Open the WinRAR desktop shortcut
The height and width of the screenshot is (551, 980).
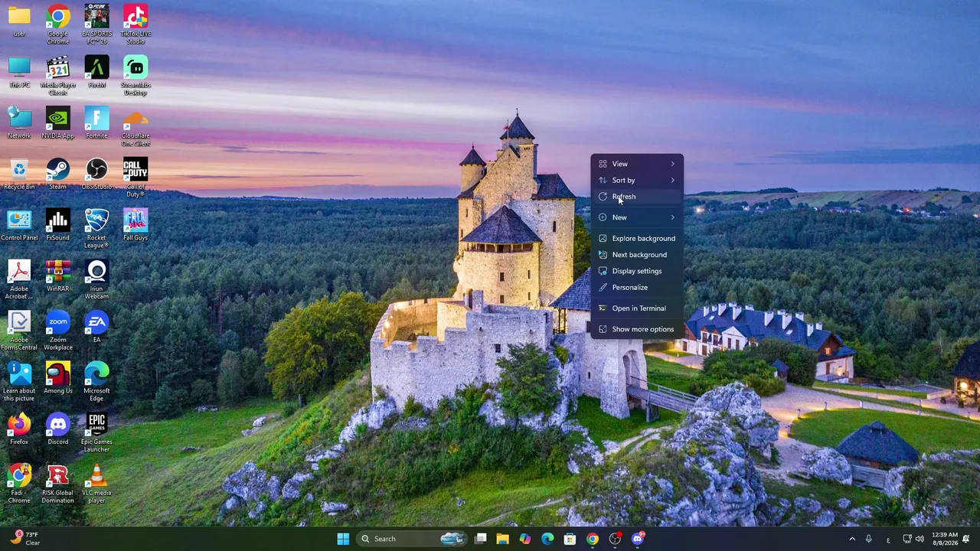[57, 275]
